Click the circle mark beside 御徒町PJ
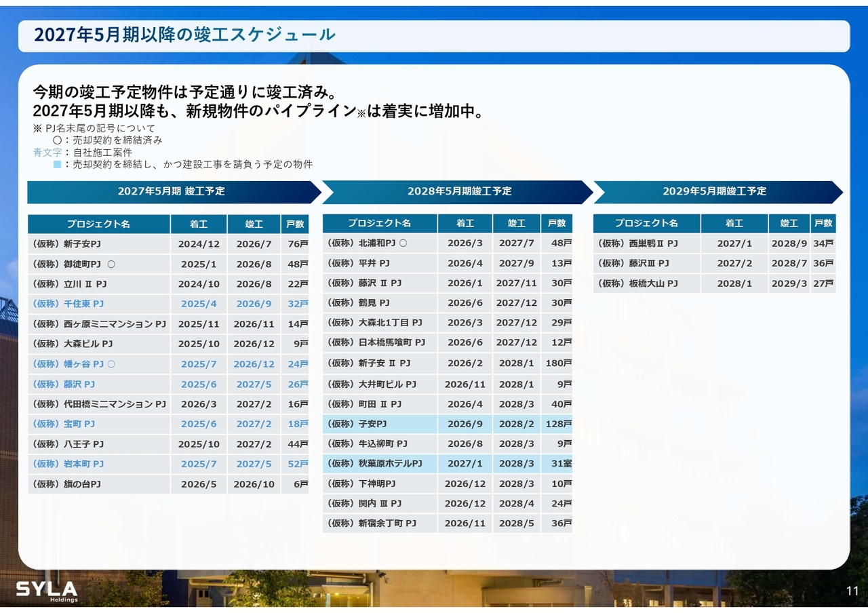The image size is (868, 613). click(111, 264)
